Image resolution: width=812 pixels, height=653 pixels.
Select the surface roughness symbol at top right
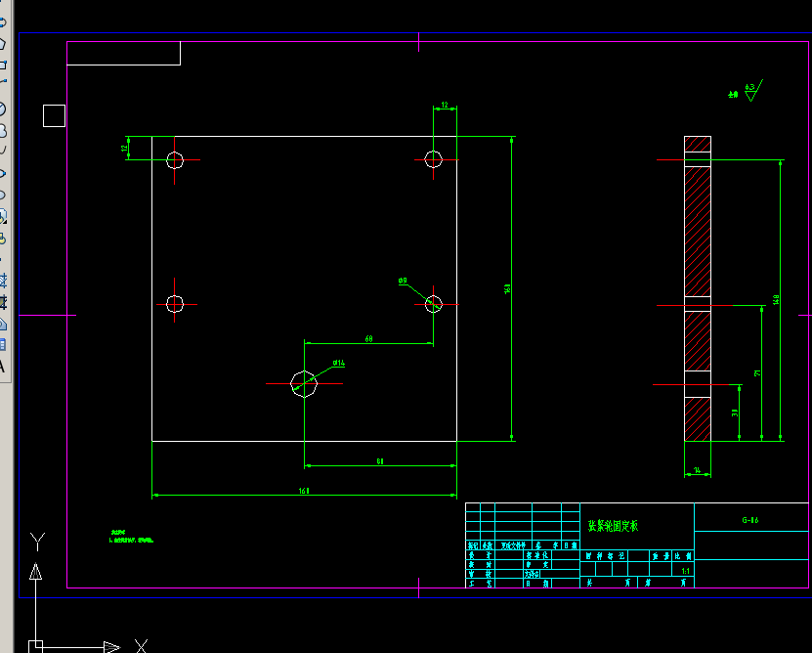(753, 91)
